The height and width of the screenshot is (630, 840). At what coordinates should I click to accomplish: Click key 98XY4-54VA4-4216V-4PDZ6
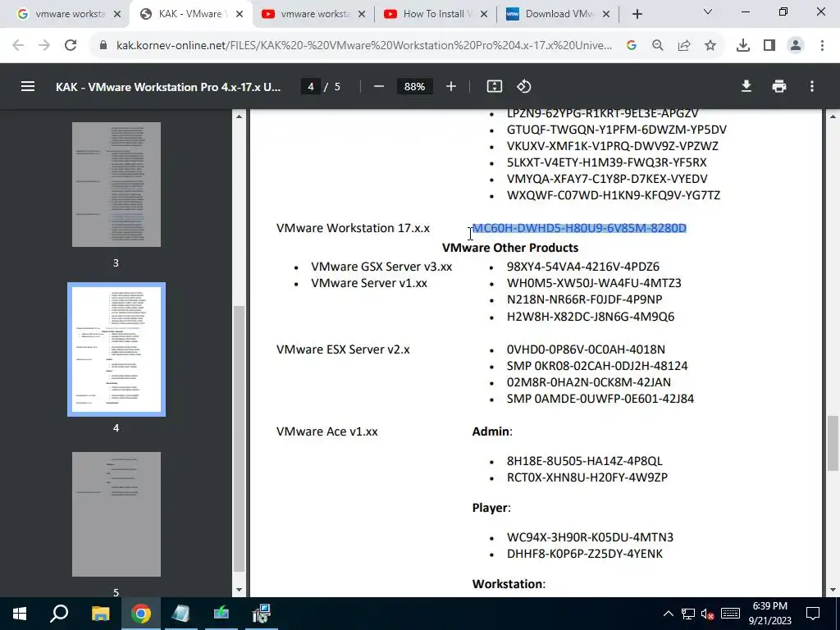(x=583, y=267)
